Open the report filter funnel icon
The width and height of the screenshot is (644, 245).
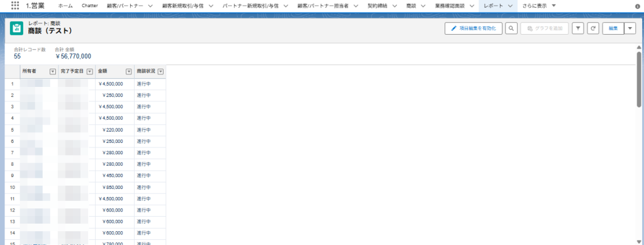578,28
